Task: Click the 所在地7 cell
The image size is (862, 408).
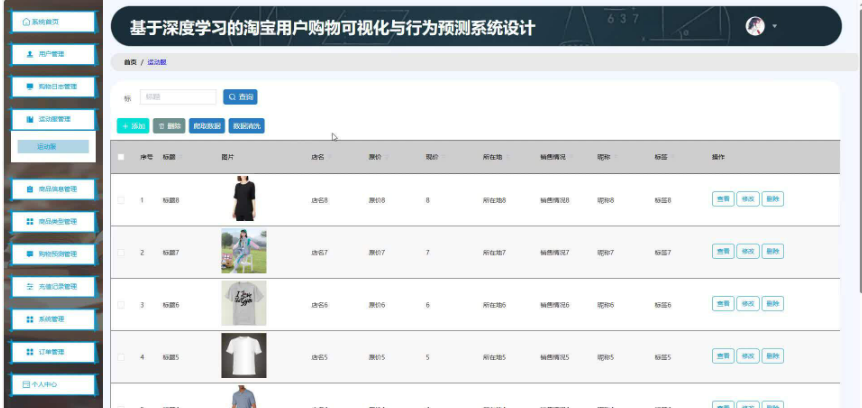Action: click(x=494, y=253)
